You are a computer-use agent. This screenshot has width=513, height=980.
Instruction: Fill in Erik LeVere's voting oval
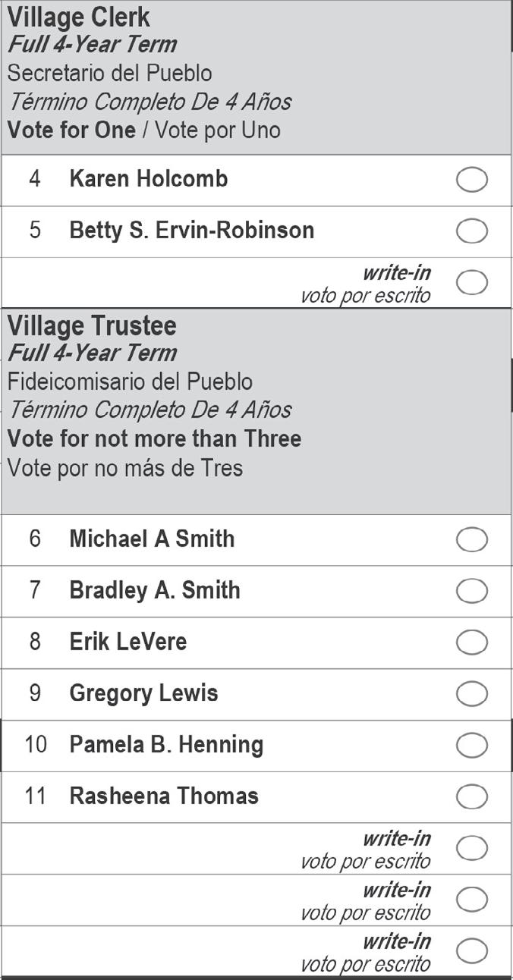[471, 642]
